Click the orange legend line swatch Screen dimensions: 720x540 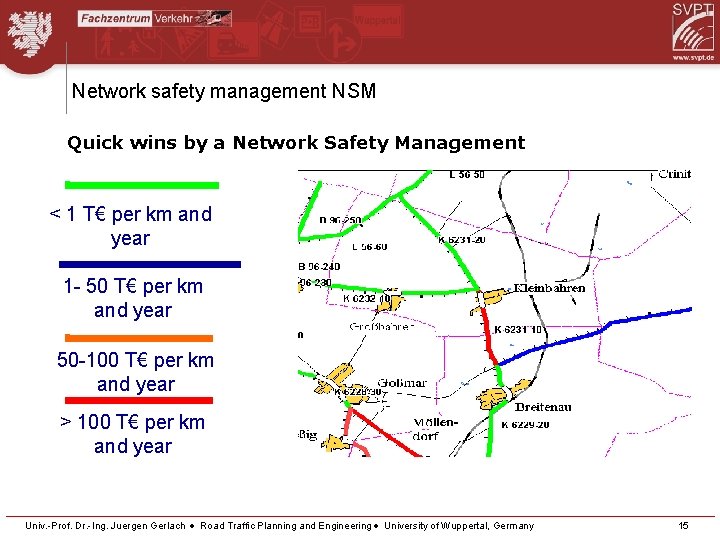coord(139,338)
